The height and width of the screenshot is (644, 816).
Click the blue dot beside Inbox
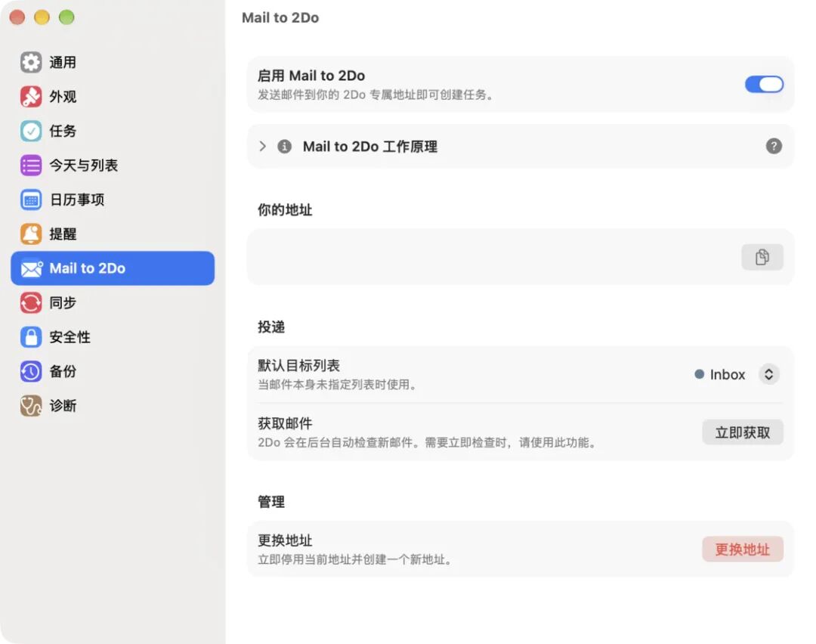(x=700, y=374)
